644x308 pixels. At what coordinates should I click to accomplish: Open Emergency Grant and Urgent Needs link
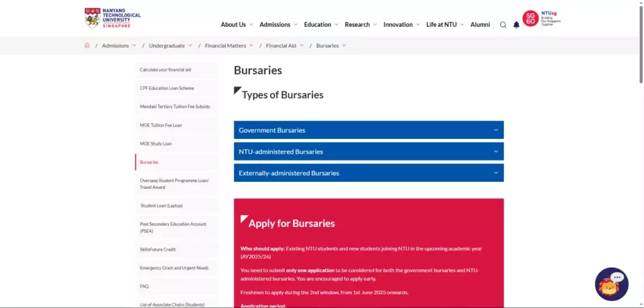(x=177, y=268)
